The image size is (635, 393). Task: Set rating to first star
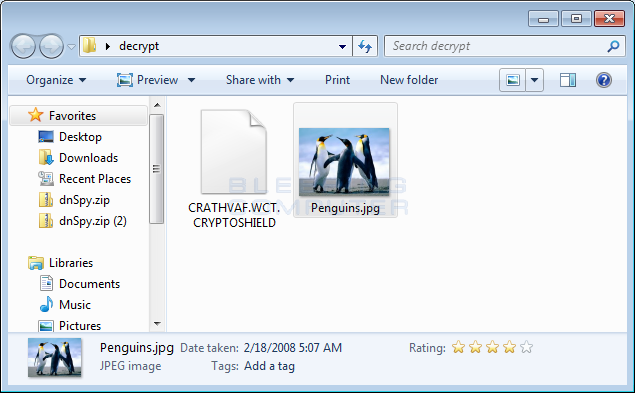pyautogui.click(x=458, y=347)
